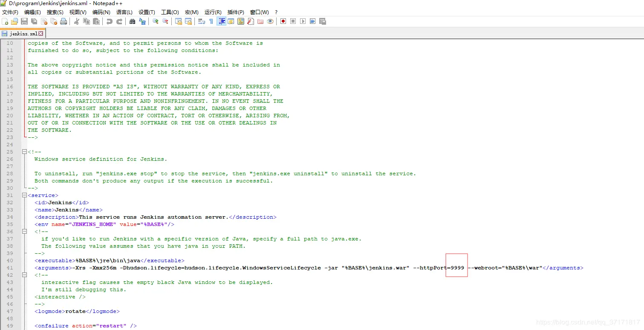Zoom out using the magnifier minus icon
The height and width of the screenshot is (330, 644).
tap(165, 21)
